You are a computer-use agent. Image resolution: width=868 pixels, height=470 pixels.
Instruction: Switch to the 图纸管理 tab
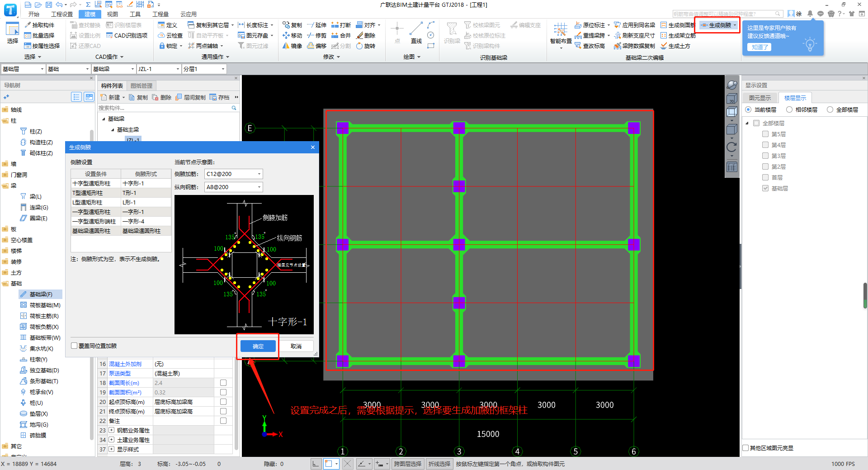click(142, 85)
